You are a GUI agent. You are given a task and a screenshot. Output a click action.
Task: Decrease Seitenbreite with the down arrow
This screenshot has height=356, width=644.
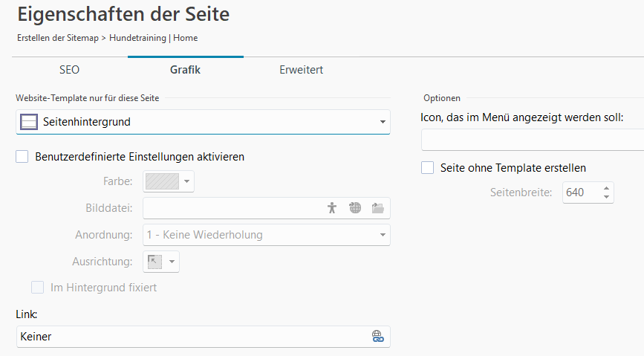(x=607, y=197)
